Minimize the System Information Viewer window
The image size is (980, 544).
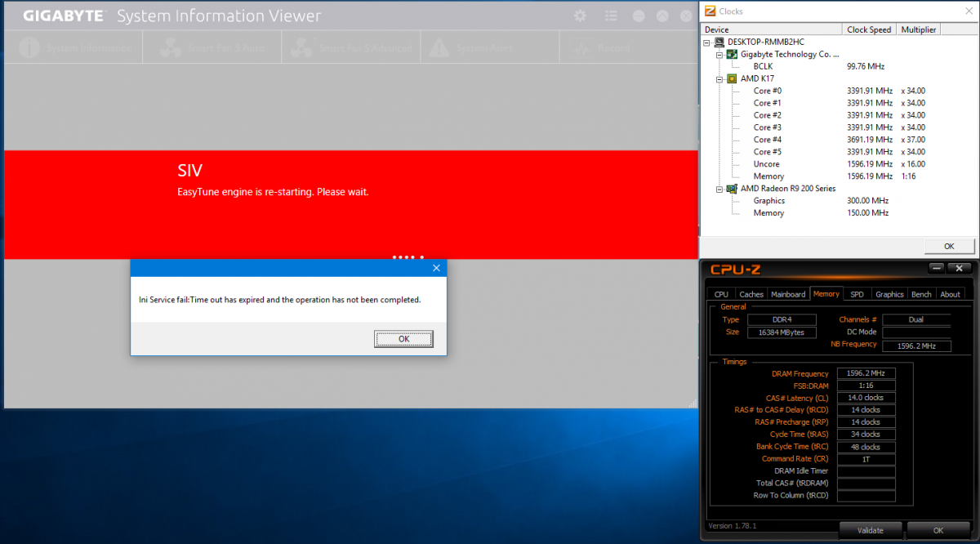(x=639, y=16)
